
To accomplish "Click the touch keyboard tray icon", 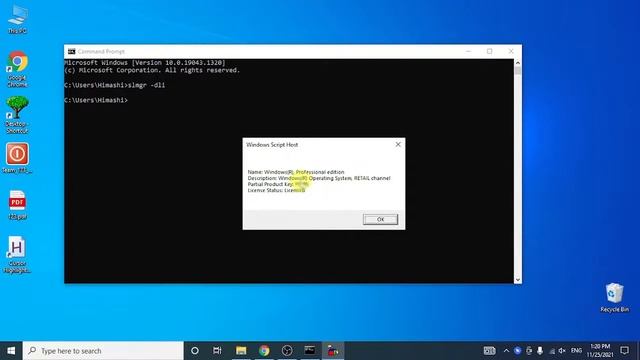I will [x=489, y=351].
